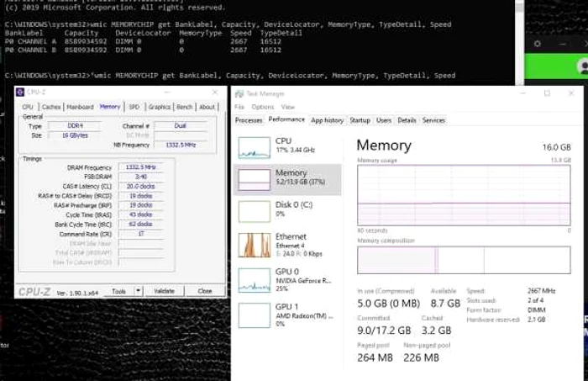Switch to the Processes tab
Viewport: 588px width, 381px height.
coord(249,120)
